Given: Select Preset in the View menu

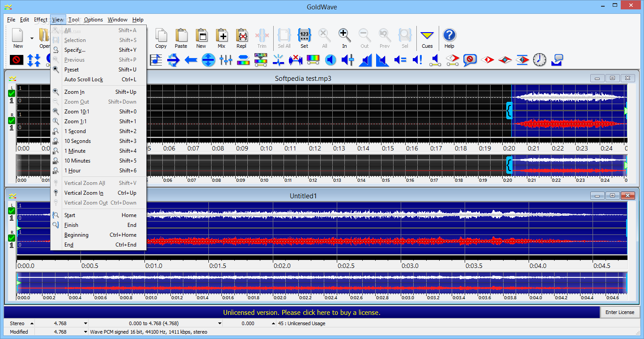Looking at the screenshot, I should click(x=98, y=70).
